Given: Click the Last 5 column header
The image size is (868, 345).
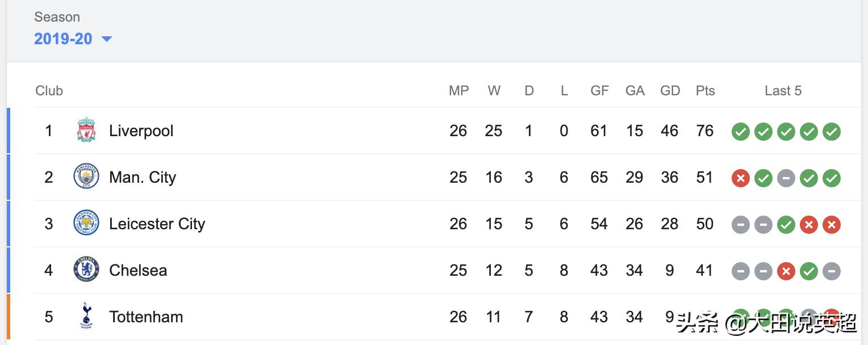Looking at the screenshot, I should point(783,91).
